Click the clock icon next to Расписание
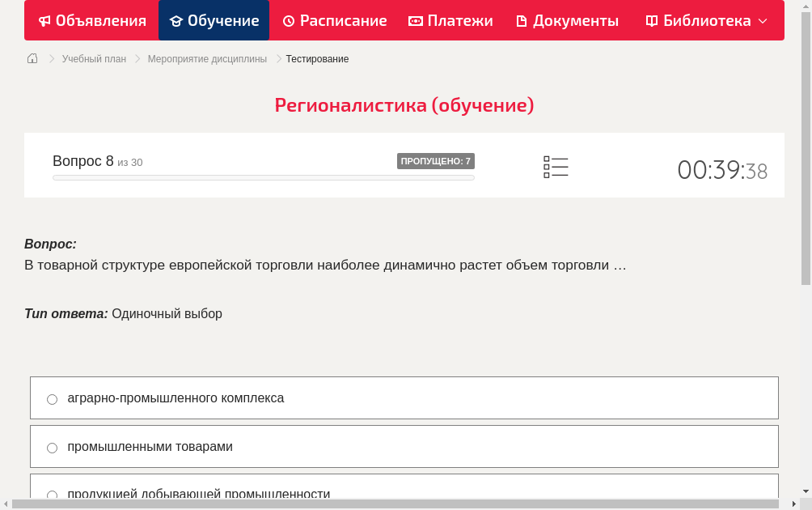Viewport: 812px width, 510px height. point(287,20)
